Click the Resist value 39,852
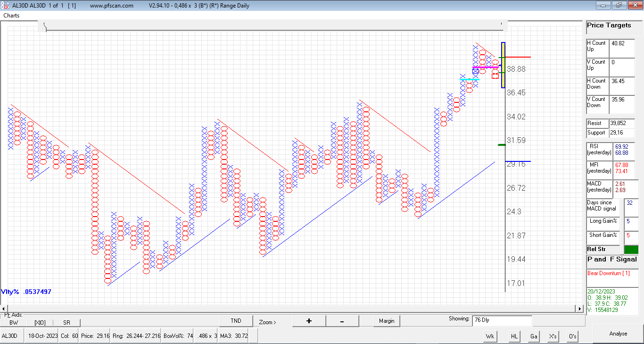644x344 pixels. [x=622, y=123]
